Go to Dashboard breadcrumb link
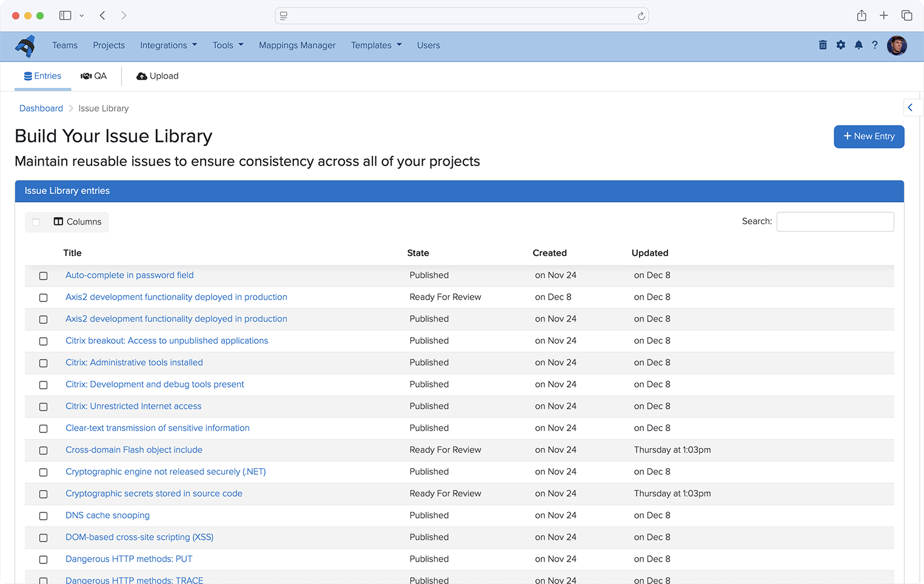 41,109
